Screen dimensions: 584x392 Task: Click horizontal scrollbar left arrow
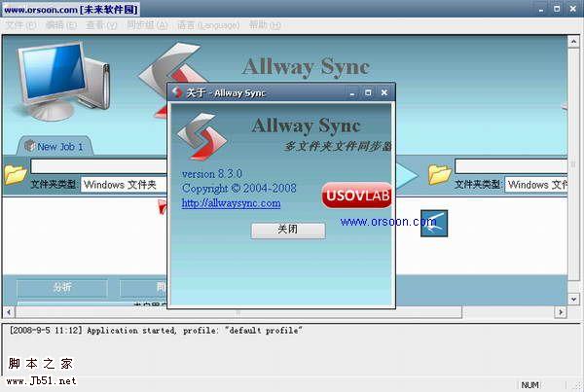[9, 312]
